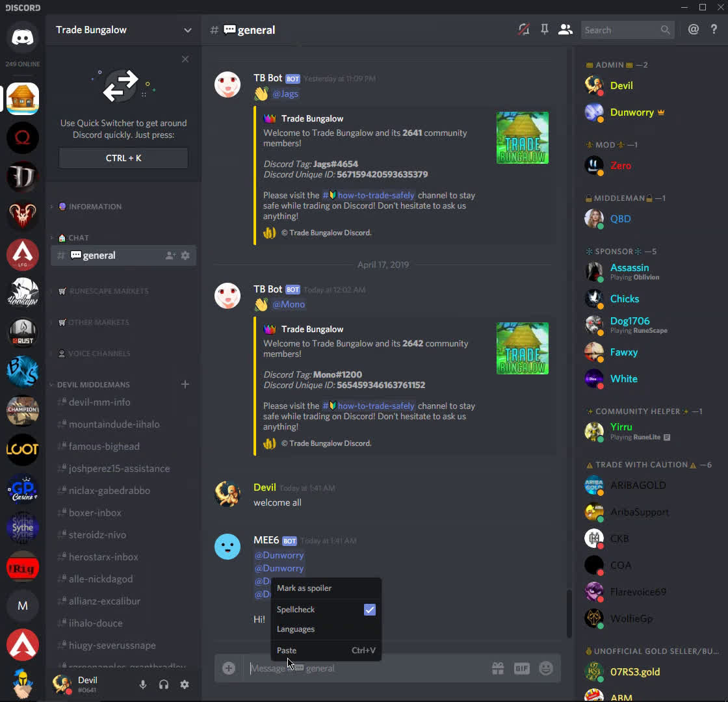Show pinned messages

tap(545, 30)
